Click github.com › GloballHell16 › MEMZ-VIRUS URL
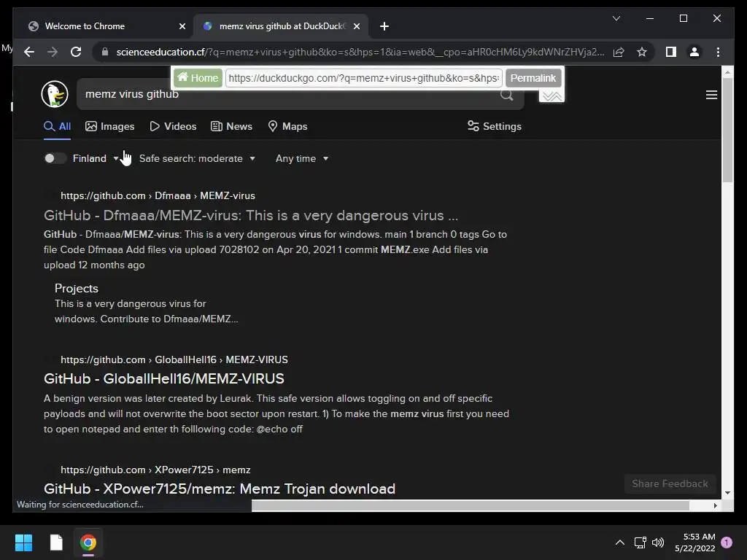The height and width of the screenshot is (560, 747). tap(174, 359)
